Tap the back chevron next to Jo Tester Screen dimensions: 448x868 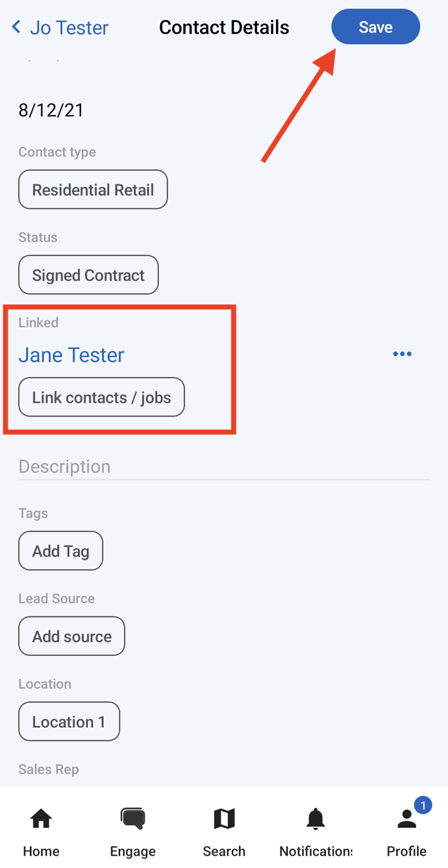tap(14, 27)
